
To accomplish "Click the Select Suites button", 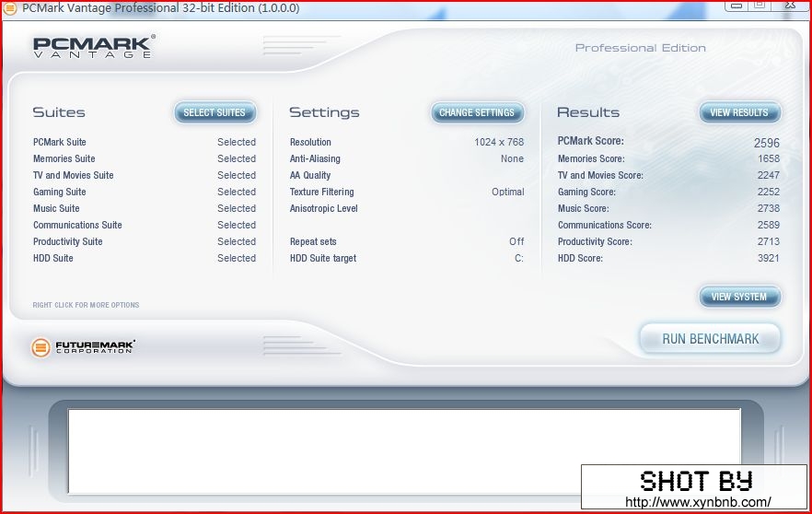I will 215,112.
